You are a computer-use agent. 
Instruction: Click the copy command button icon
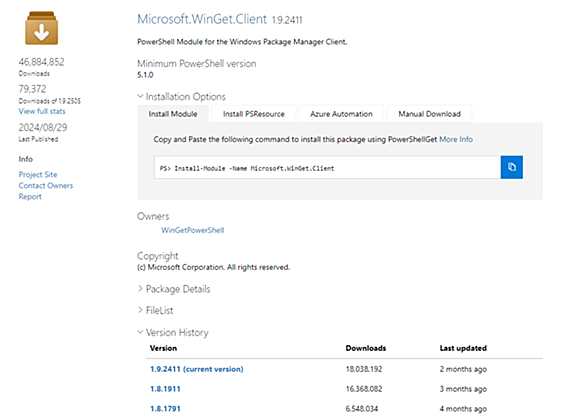pos(512,167)
